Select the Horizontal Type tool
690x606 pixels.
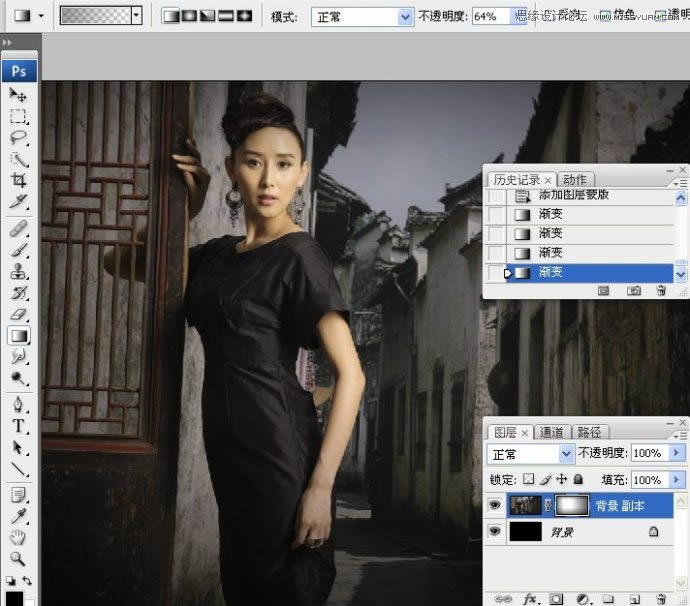(x=19, y=427)
